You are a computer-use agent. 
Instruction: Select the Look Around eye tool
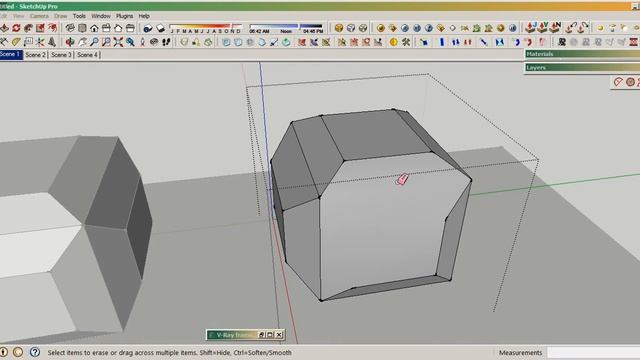(x=154, y=42)
